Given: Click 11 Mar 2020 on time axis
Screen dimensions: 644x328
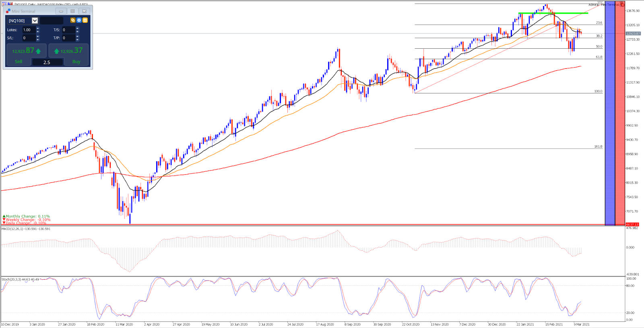Looking at the screenshot, I should pos(124,324).
